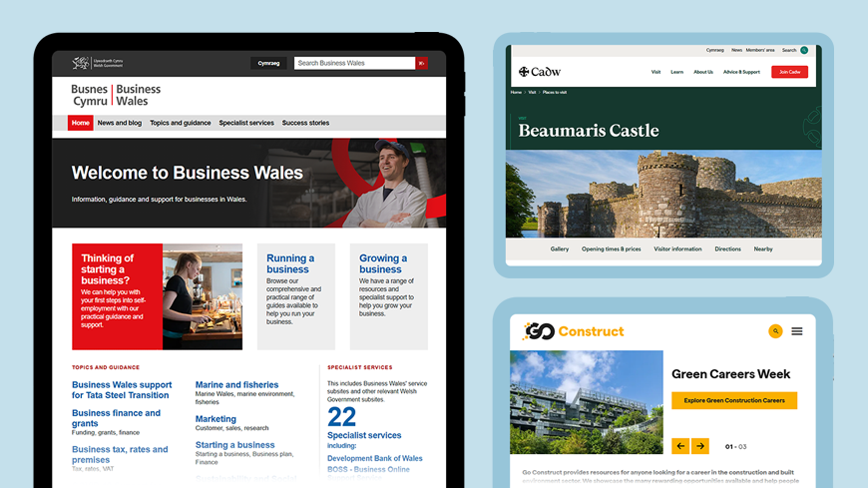Image resolution: width=868 pixels, height=488 pixels.
Task: Open the Marine and fisheries link
Action: (x=236, y=384)
